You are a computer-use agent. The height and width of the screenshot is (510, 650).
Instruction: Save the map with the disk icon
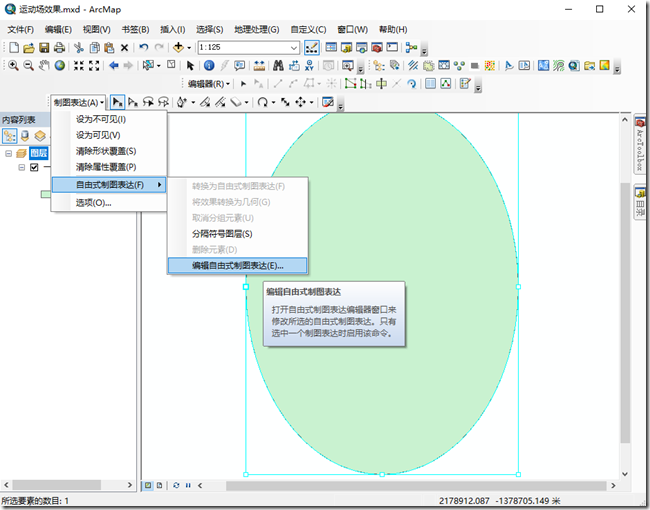coord(44,48)
